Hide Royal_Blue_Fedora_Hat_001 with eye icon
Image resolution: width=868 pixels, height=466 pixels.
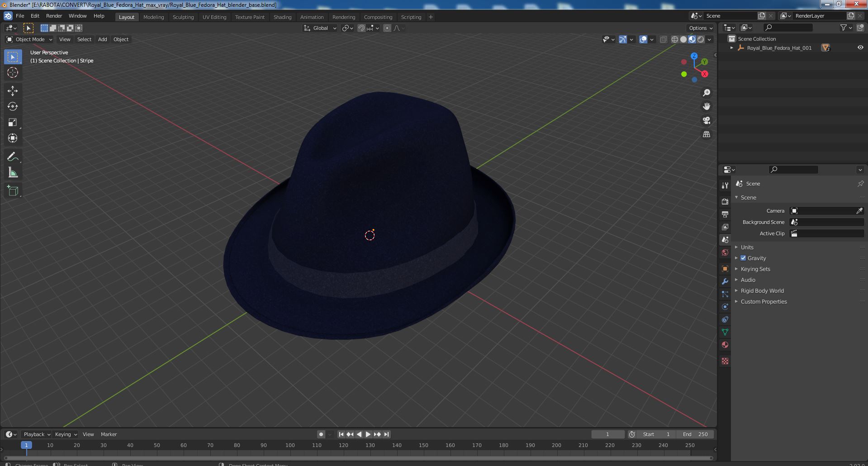860,48
